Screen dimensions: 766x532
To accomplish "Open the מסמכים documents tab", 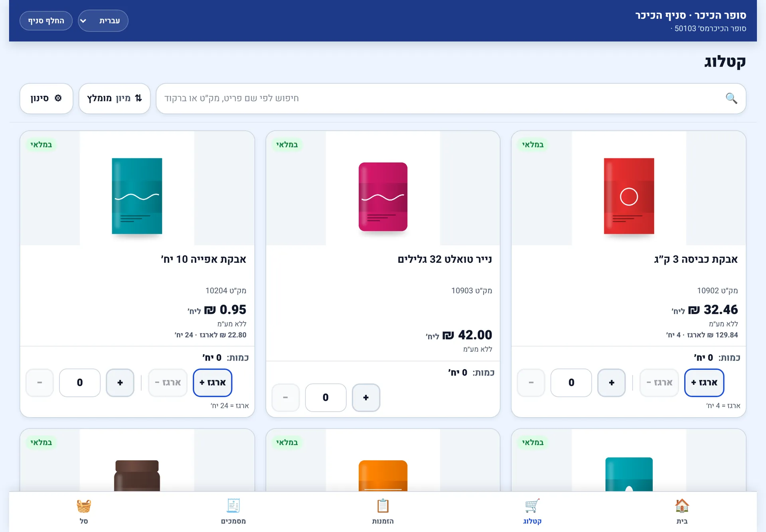I will coord(233,512).
